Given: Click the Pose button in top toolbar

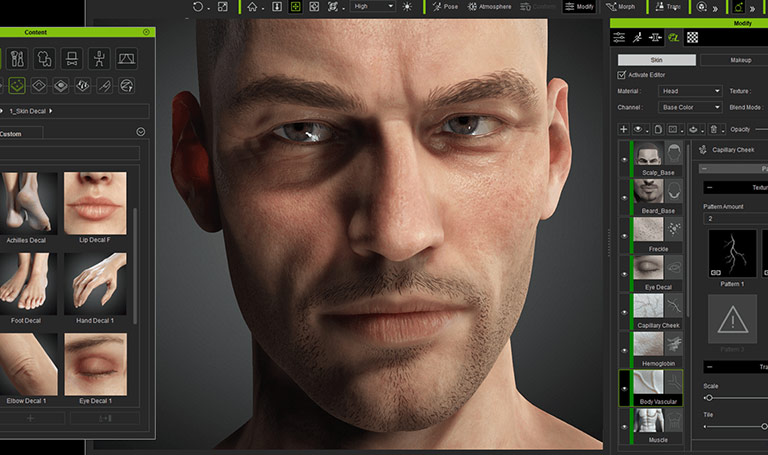Looking at the screenshot, I should point(446,7).
